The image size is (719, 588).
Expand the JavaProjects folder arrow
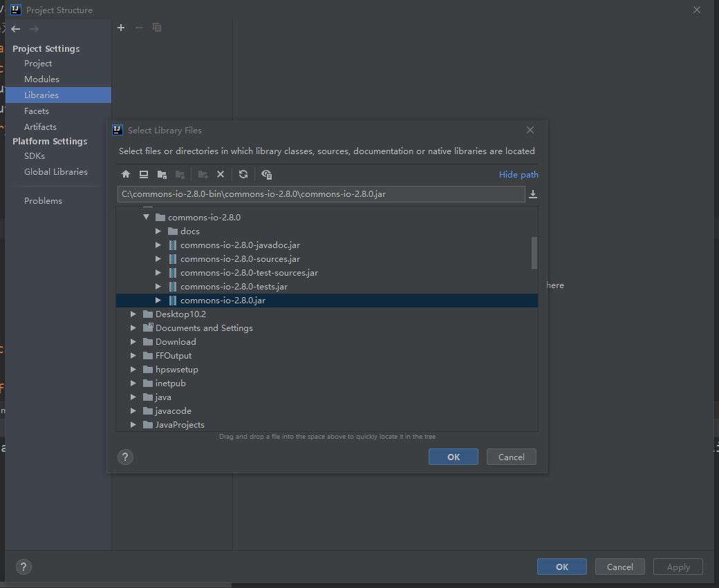[x=133, y=425]
